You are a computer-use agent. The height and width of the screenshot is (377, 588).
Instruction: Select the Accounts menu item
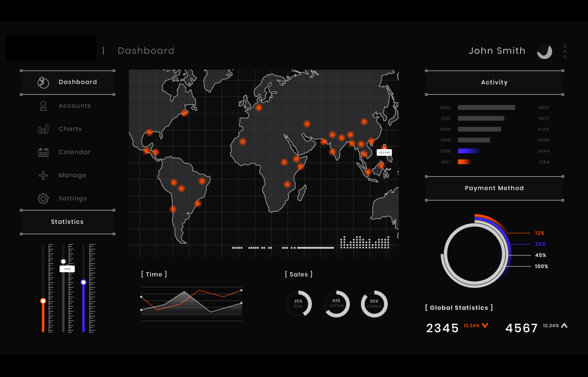point(75,106)
